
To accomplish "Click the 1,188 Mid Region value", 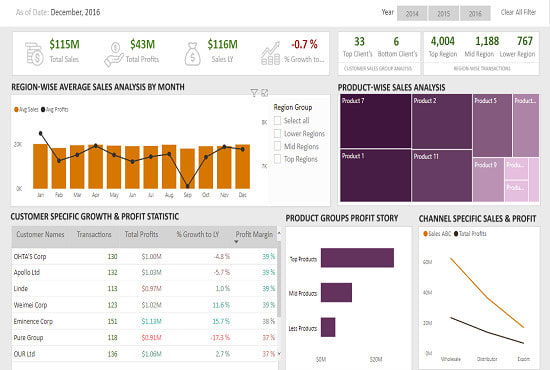I will [x=487, y=41].
